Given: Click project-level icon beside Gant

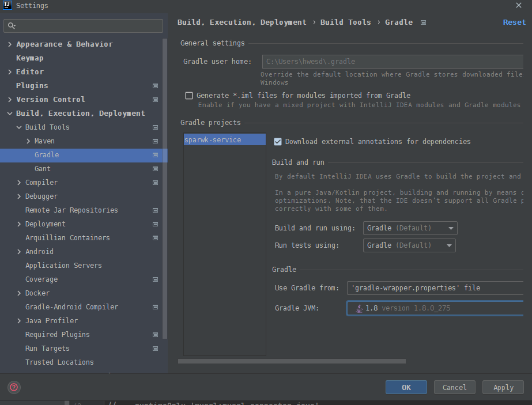Looking at the screenshot, I should [x=156, y=169].
